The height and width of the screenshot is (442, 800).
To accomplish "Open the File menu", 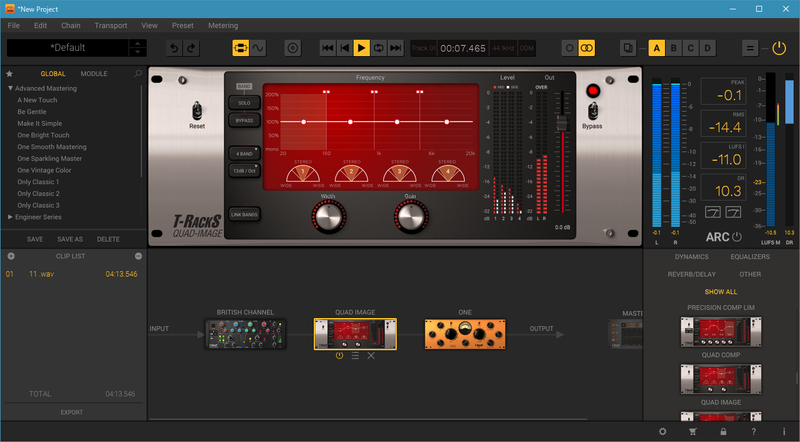I will tap(14, 26).
